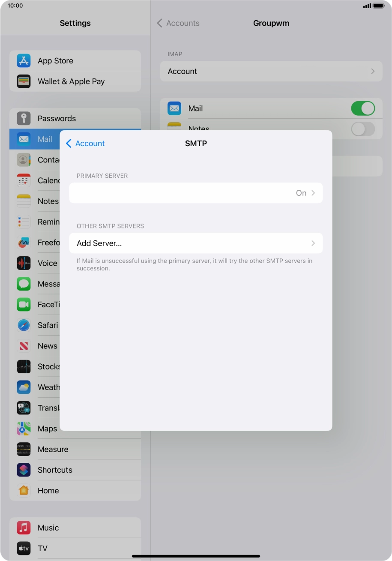Tap the Home app icon
The height and width of the screenshot is (561, 392).
click(24, 491)
